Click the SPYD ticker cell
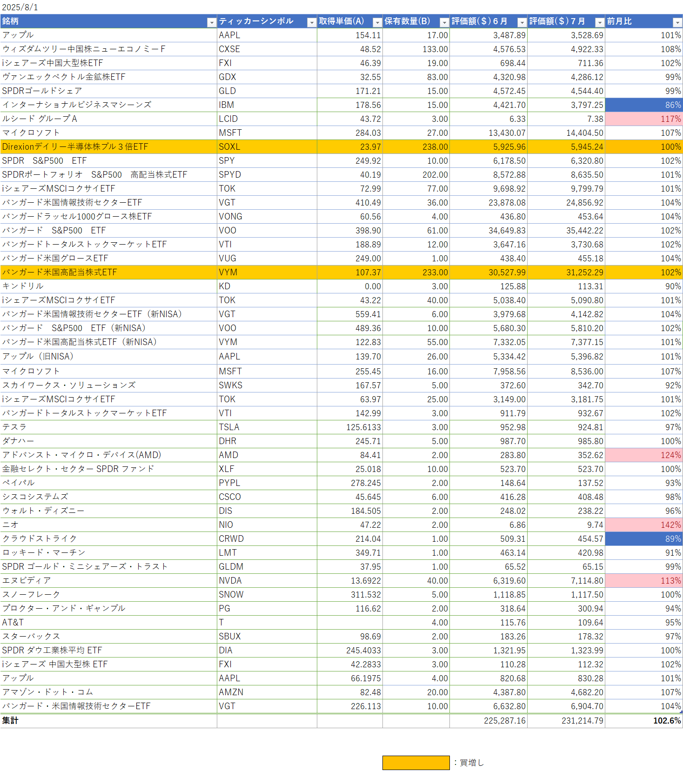 click(x=267, y=175)
